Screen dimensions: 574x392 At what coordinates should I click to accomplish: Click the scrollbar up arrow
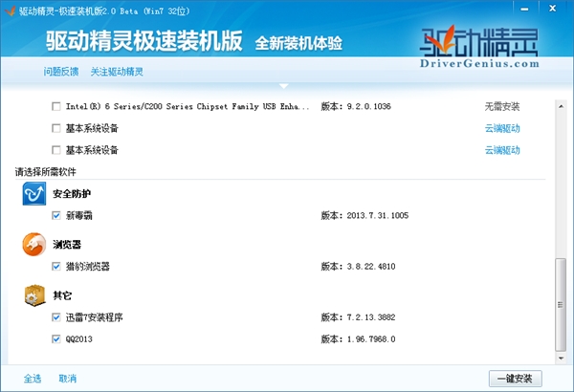pos(561,106)
